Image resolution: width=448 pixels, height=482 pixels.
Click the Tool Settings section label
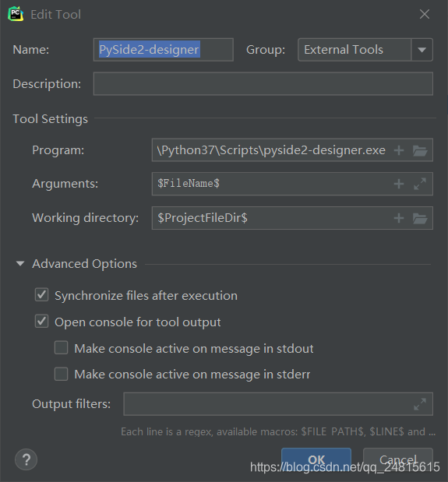[x=50, y=119]
